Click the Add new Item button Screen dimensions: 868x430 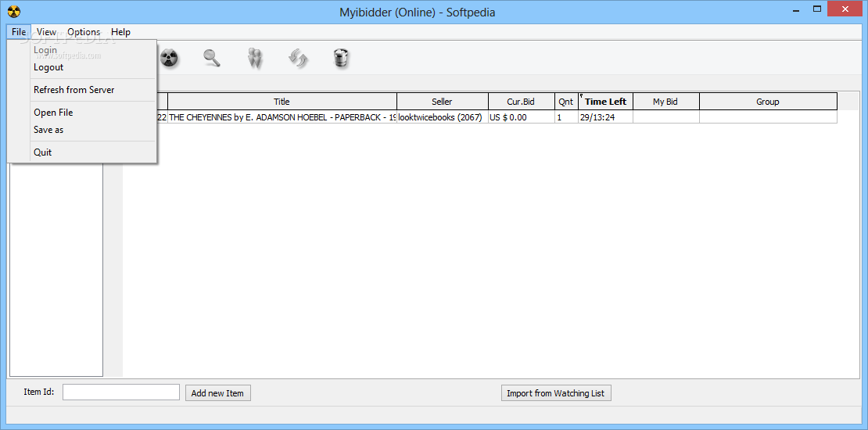coord(217,393)
